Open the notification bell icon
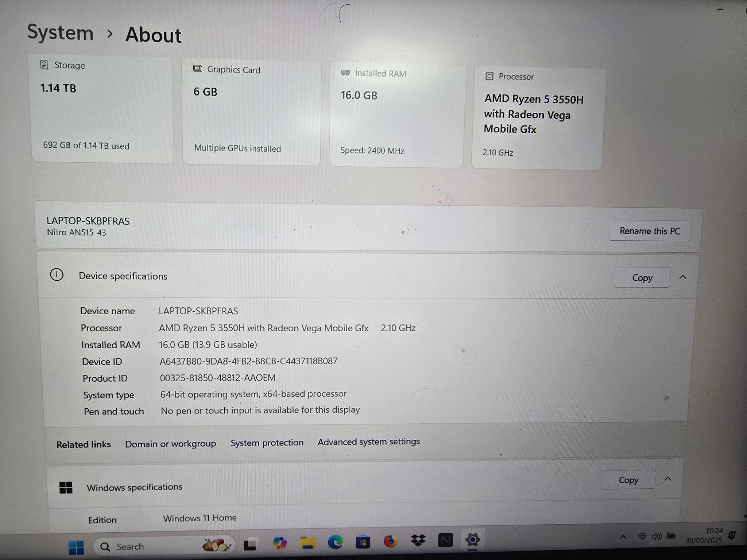 point(732,535)
